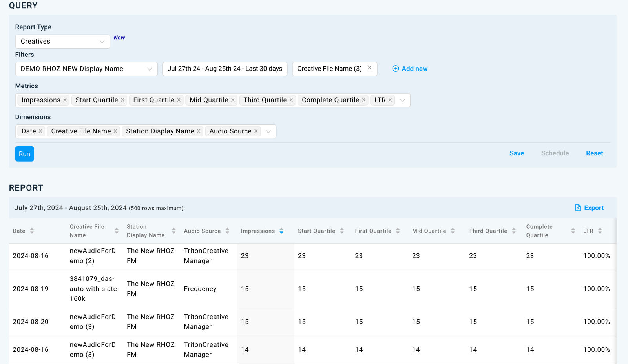The width and height of the screenshot is (628, 364).
Task: Open the Last 30 days date range picker
Action: (x=225, y=69)
